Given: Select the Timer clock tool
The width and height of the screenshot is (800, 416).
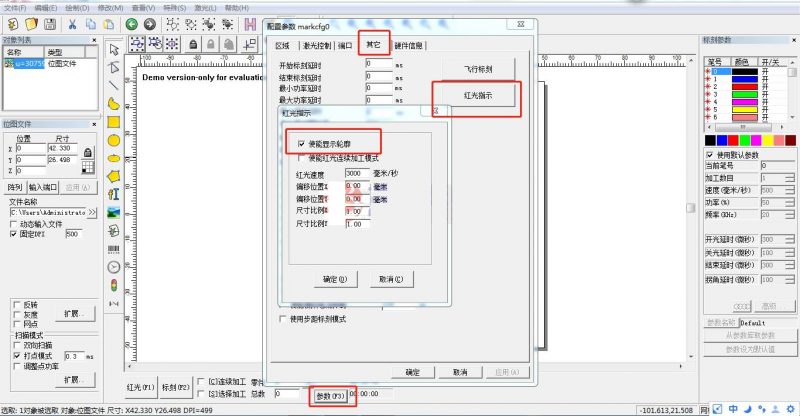Looking at the screenshot, I should point(114,267).
